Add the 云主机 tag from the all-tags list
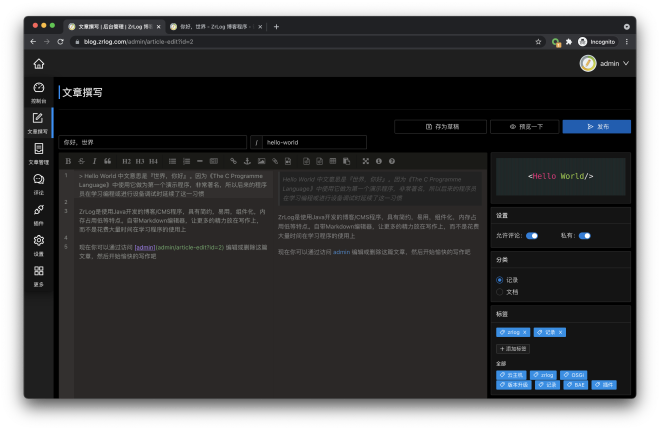Screen dimensions: 660x430 point(511,375)
